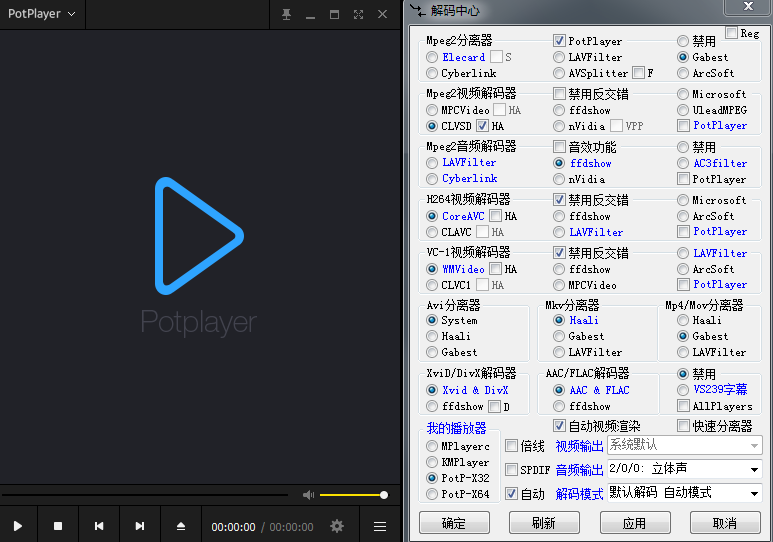Screen dimensions: 773x542
Task: Click the 音频输出 link label
Action: click(579, 470)
